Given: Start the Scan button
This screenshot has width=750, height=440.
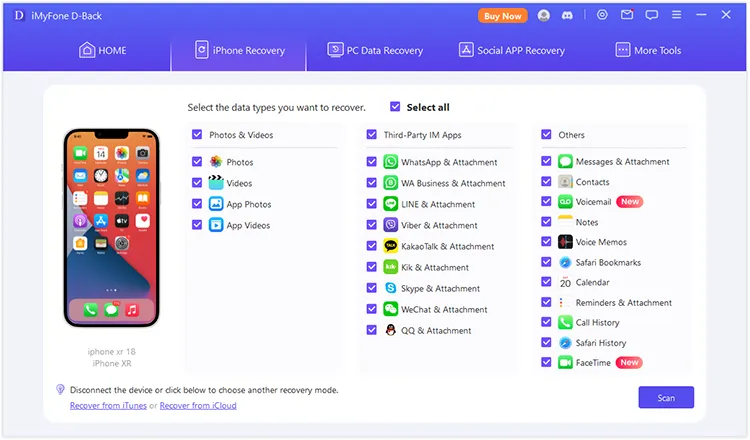Looking at the screenshot, I should click(x=666, y=397).
